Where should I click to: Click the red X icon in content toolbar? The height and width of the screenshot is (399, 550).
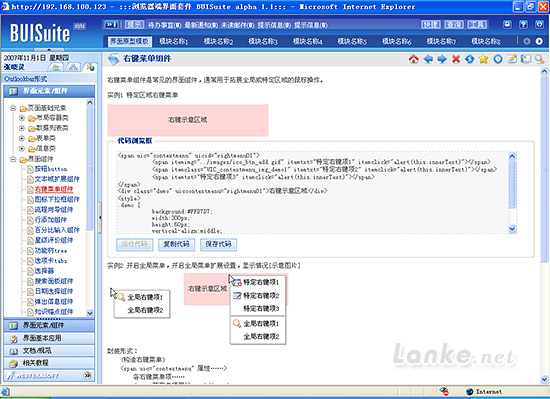456,59
